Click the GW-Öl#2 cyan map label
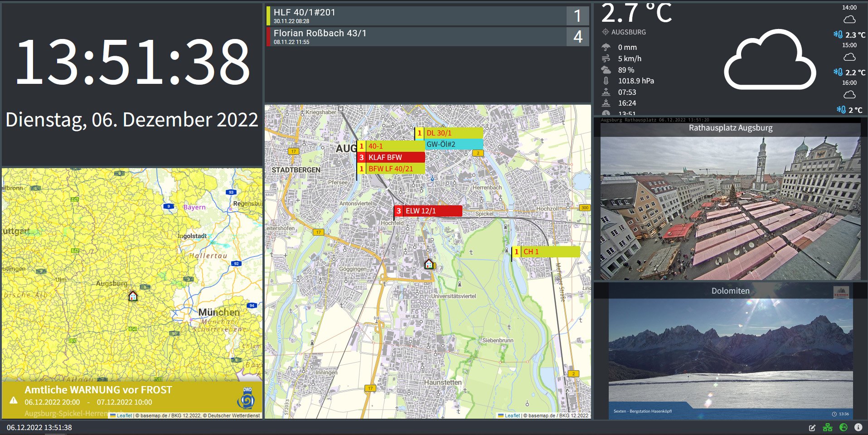Screen dimensions: 868x435 click(x=453, y=144)
